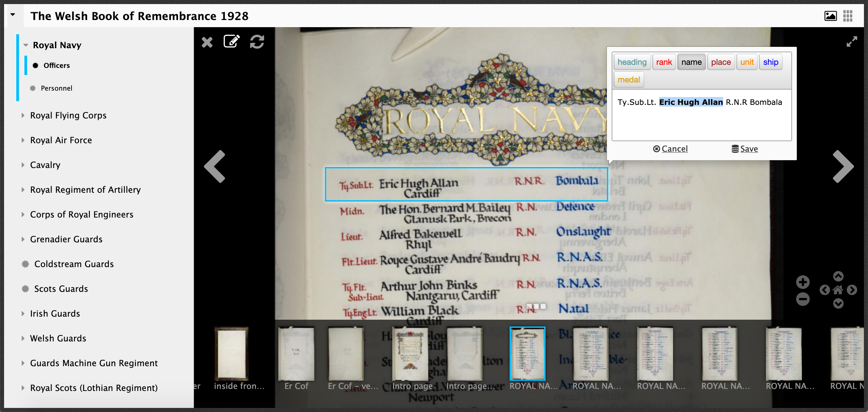Screen dimensions: 868x412
Task: Open the inside front thumbnail
Action: point(232,354)
